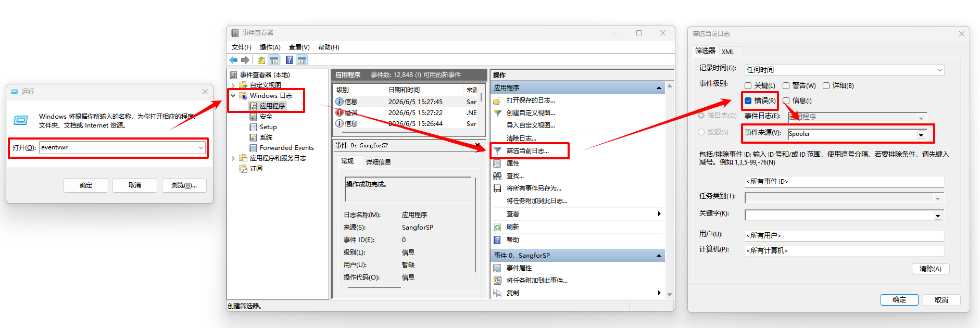This screenshot has height=328, width=980.
Task: Click the 级别 column header
Action: pos(359,90)
